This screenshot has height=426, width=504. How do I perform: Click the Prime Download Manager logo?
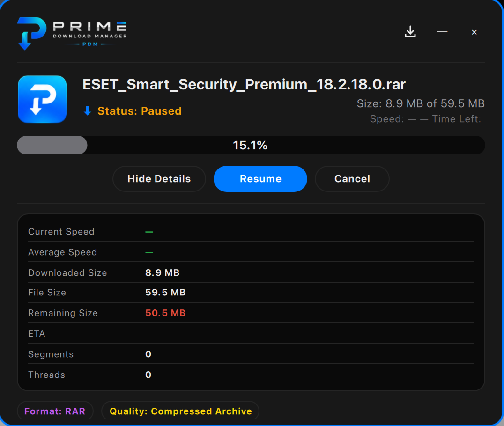click(x=72, y=33)
